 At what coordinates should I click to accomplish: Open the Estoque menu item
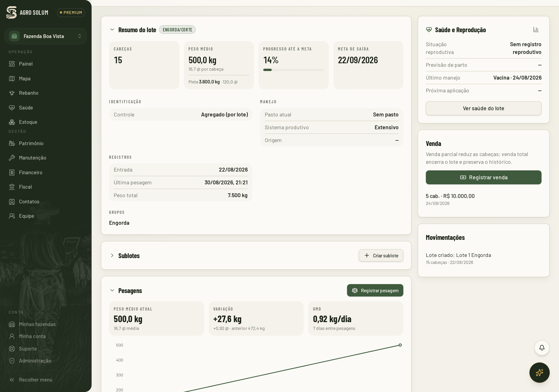[x=46, y=122]
